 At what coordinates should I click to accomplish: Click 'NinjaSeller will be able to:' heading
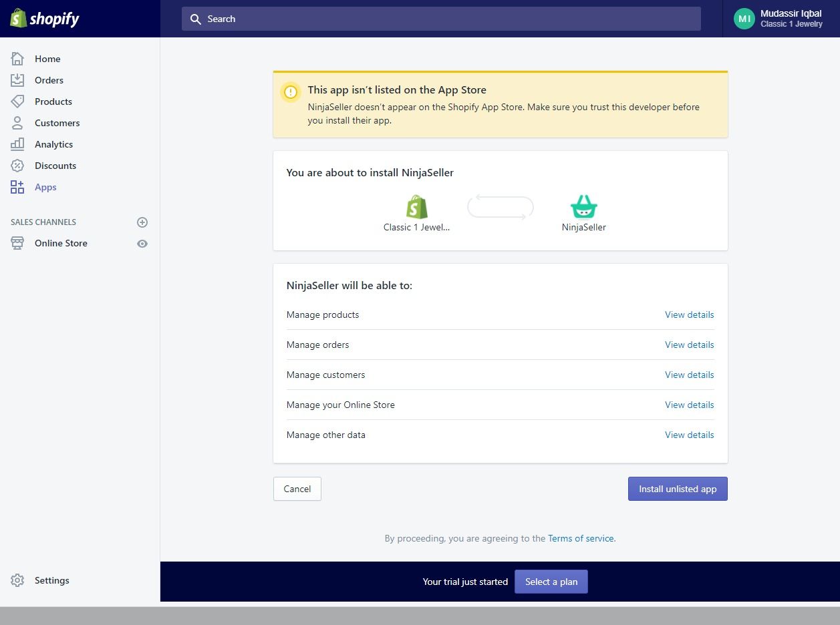pos(349,285)
